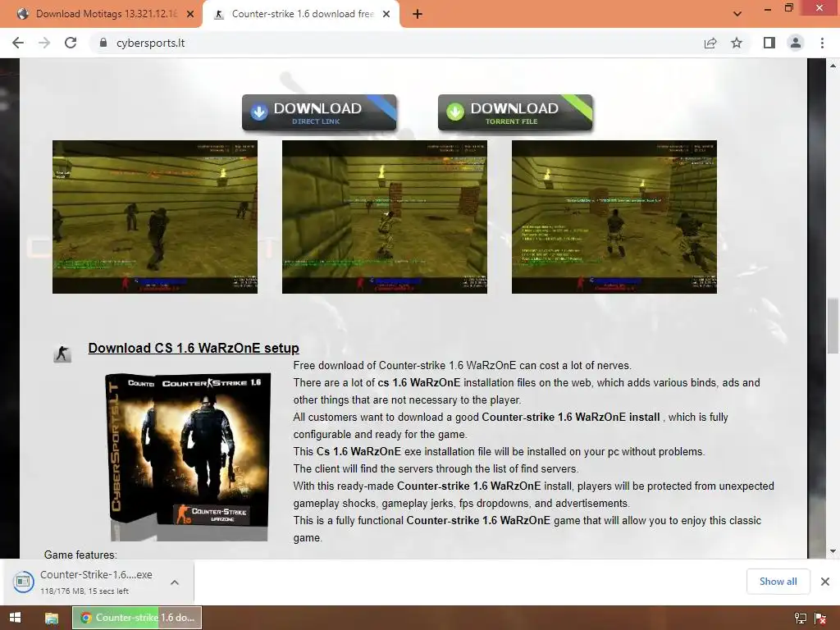Close the Counter-strike 1.6 download tab
This screenshot has height=630, width=840.
coord(386,15)
